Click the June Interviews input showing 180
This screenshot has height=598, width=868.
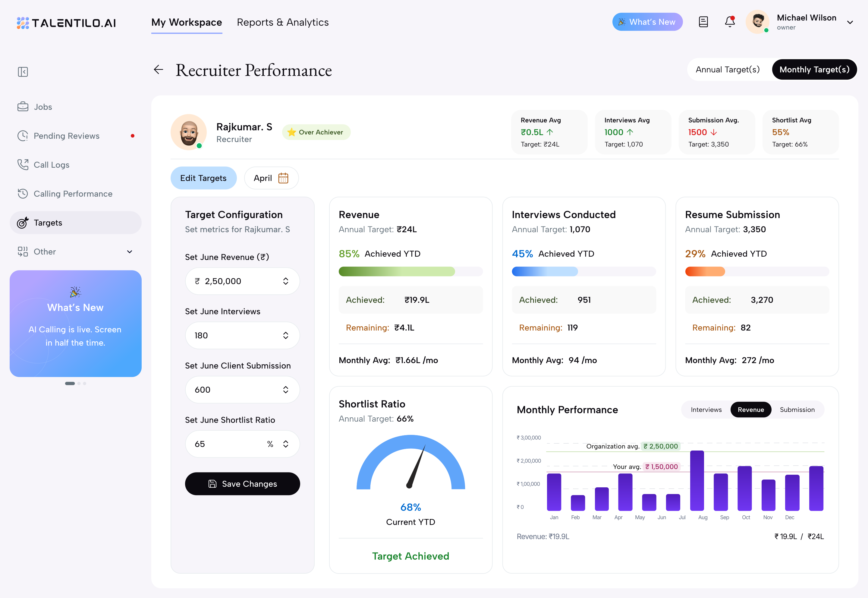(x=242, y=335)
